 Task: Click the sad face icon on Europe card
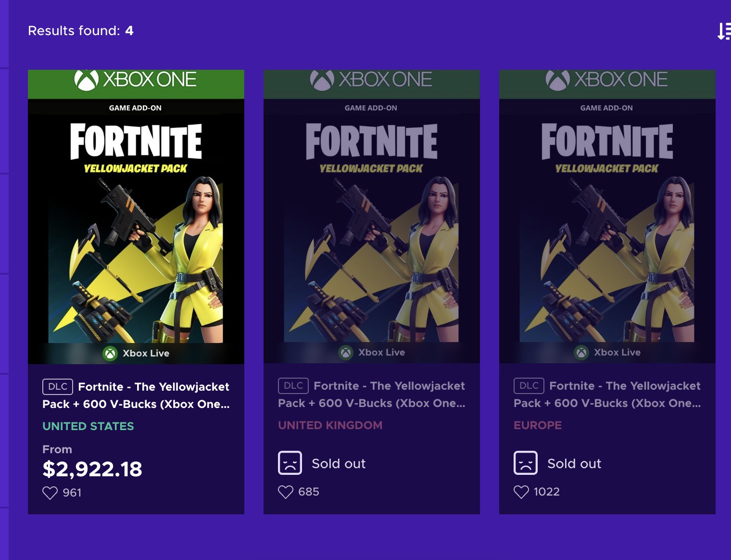[526, 463]
